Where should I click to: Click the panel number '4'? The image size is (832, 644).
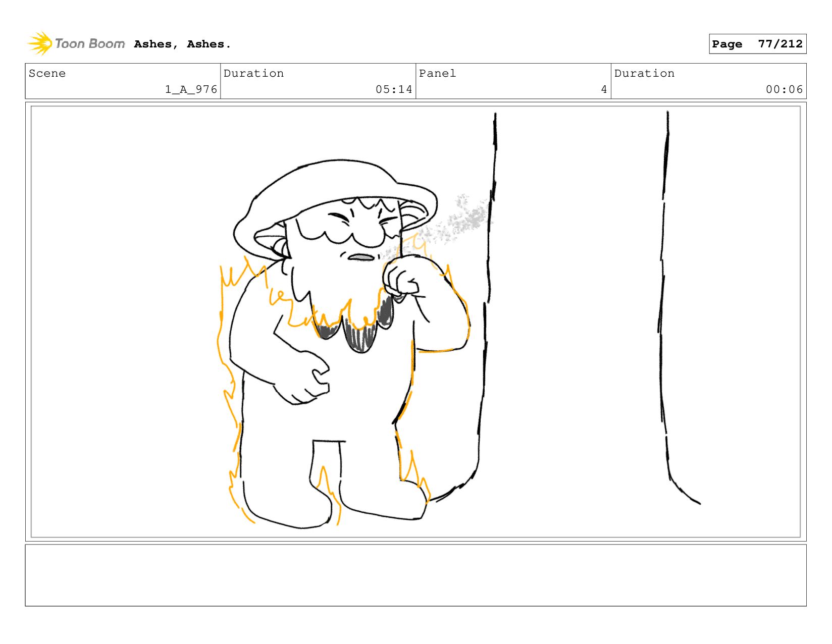604,89
